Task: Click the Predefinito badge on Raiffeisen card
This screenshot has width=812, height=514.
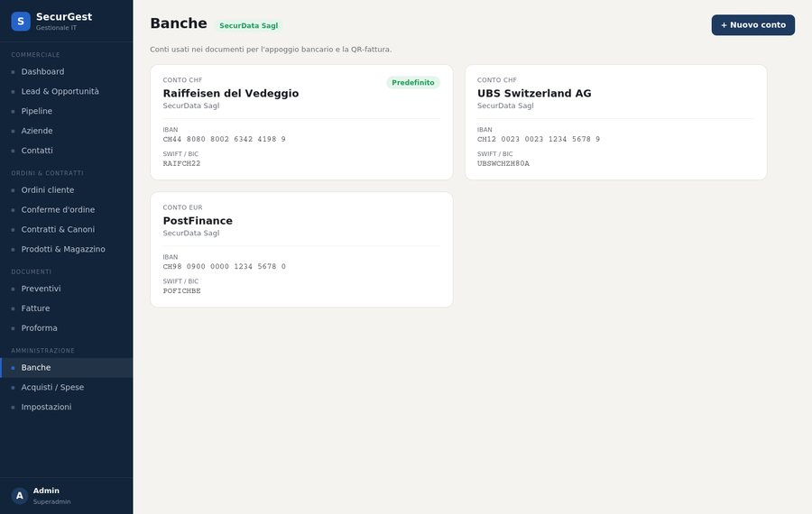Action: tap(412, 83)
